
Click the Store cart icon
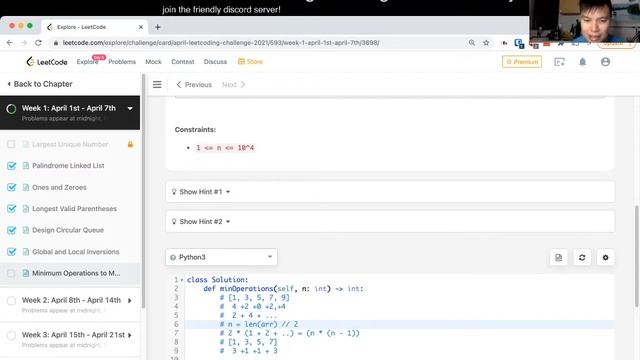click(241, 62)
